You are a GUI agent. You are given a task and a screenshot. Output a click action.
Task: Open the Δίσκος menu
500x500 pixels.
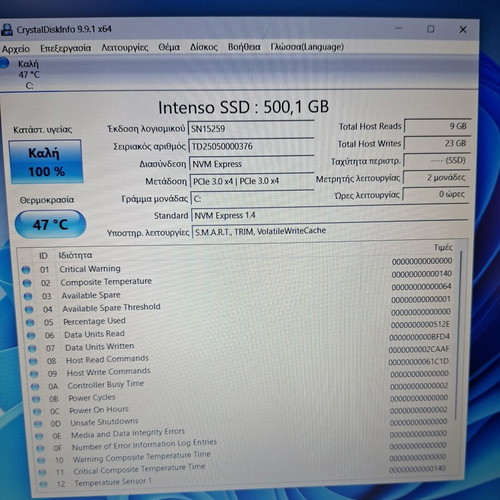[x=204, y=47]
